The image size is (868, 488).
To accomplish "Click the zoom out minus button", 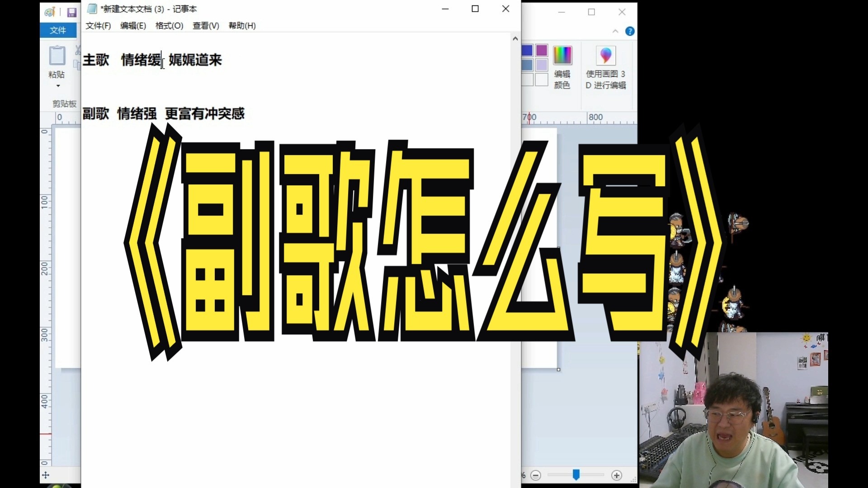I will click(x=537, y=475).
